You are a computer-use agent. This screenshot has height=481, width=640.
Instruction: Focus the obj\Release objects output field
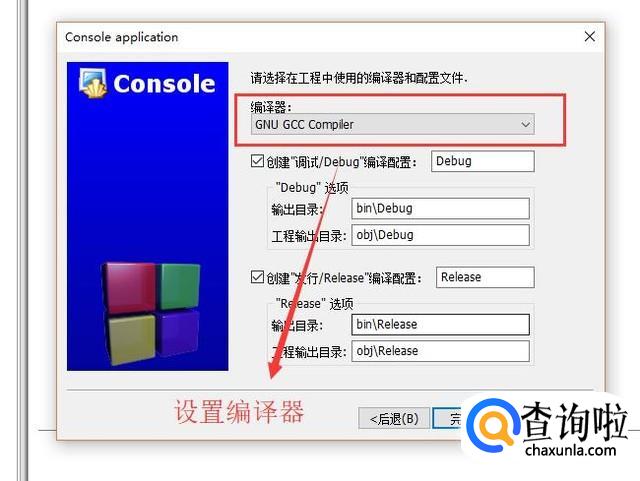click(x=440, y=351)
